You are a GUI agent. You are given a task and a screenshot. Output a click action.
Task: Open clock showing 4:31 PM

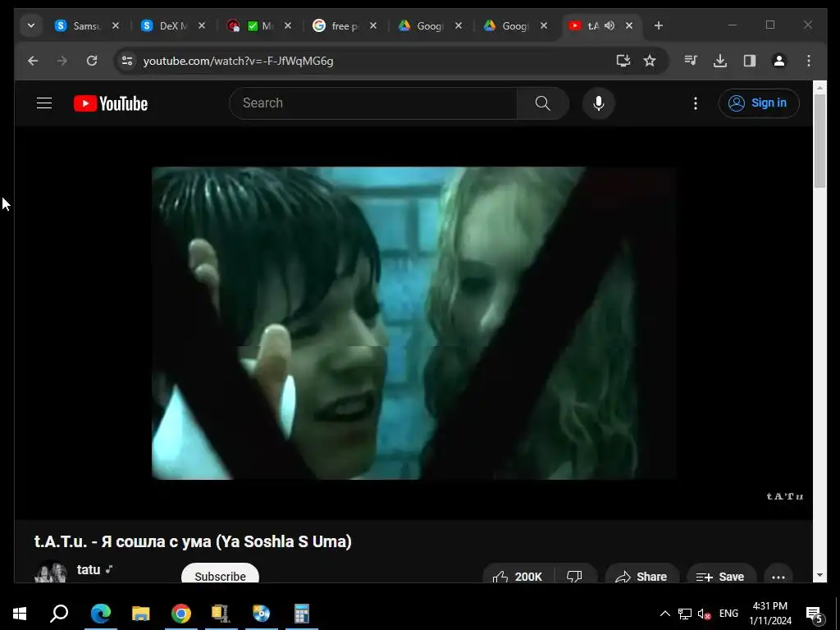tap(769, 614)
